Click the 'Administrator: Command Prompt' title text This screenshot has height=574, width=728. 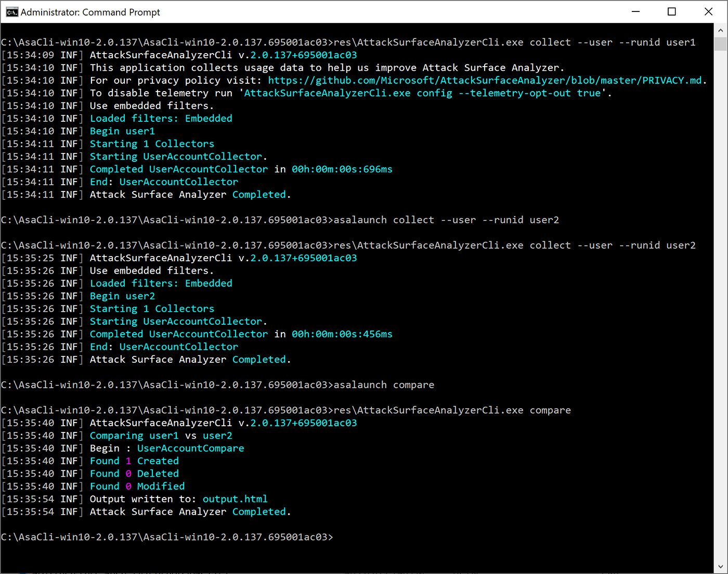click(90, 12)
